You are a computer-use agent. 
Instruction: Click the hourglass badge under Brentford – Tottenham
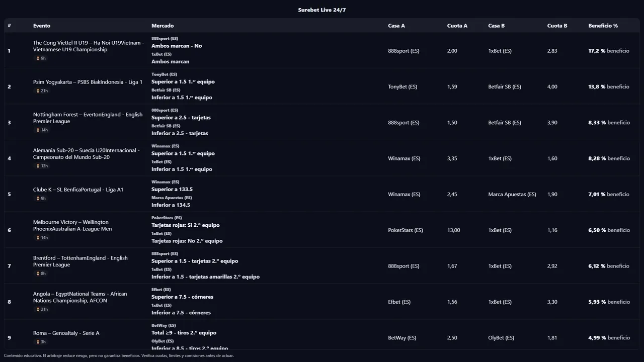(x=41, y=274)
